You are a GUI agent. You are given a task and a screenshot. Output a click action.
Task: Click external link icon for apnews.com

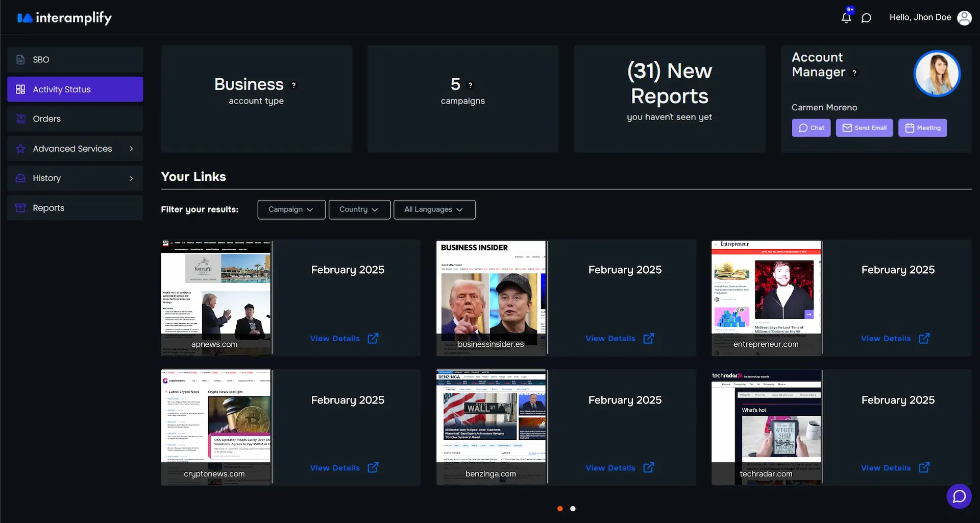pos(373,338)
